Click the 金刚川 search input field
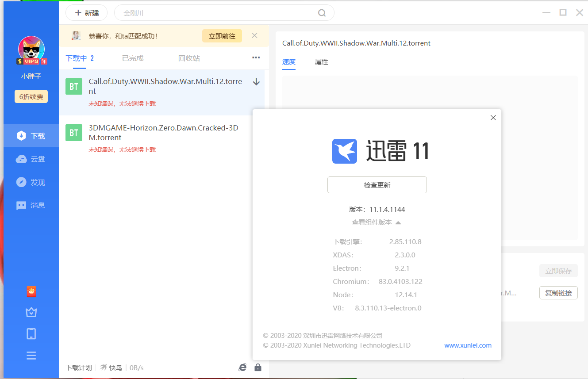 pyautogui.click(x=199, y=12)
